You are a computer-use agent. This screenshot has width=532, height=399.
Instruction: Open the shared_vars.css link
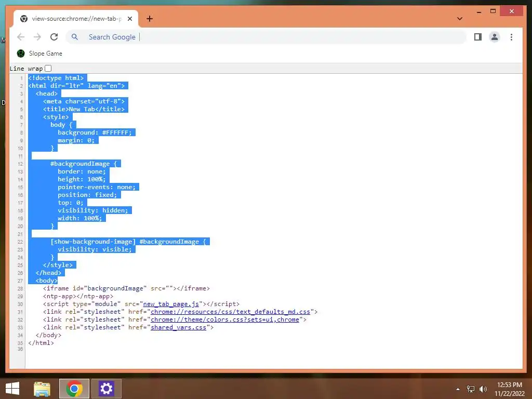179,327
